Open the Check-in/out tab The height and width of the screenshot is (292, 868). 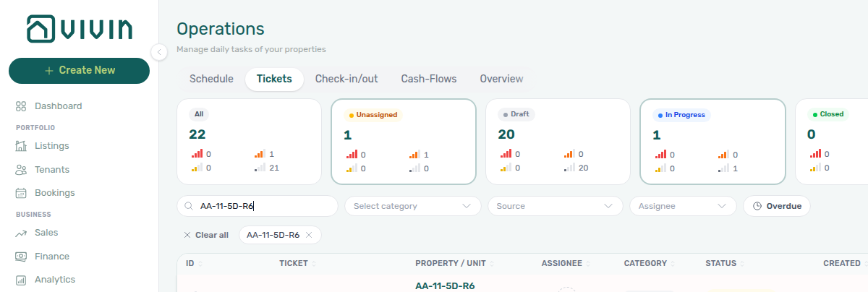pyautogui.click(x=346, y=79)
